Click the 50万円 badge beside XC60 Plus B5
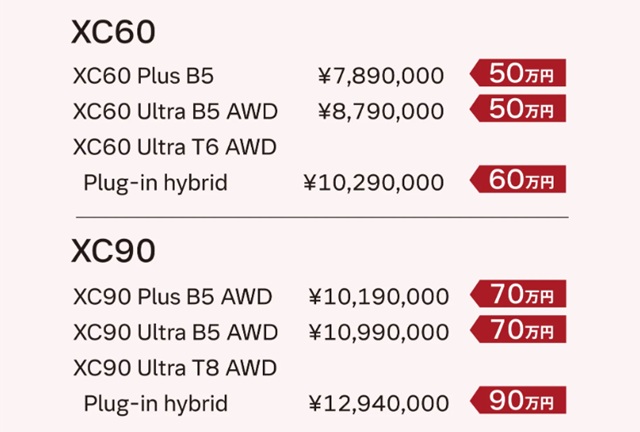Image resolution: width=640 pixels, height=432 pixels. coord(518,73)
